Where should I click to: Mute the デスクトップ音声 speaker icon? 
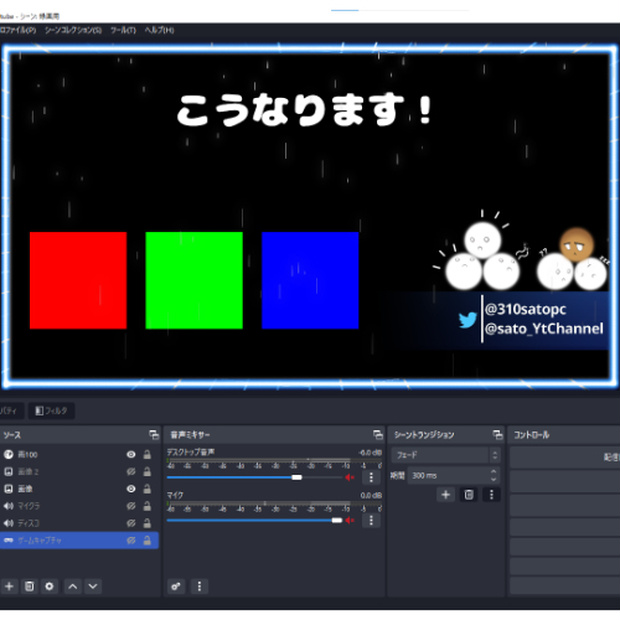[x=350, y=477]
